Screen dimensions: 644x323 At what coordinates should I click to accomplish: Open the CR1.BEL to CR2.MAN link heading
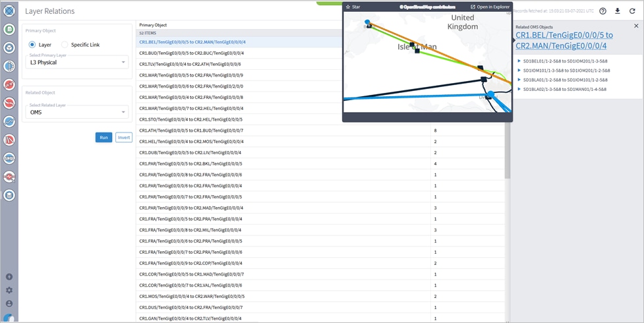click(564, 40)
